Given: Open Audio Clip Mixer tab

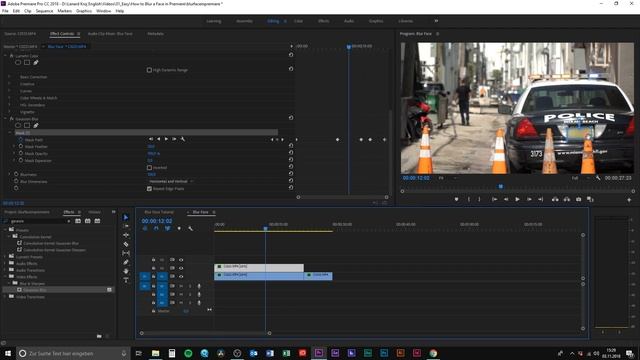Looking at the screenshot, I should coord(110,34).
